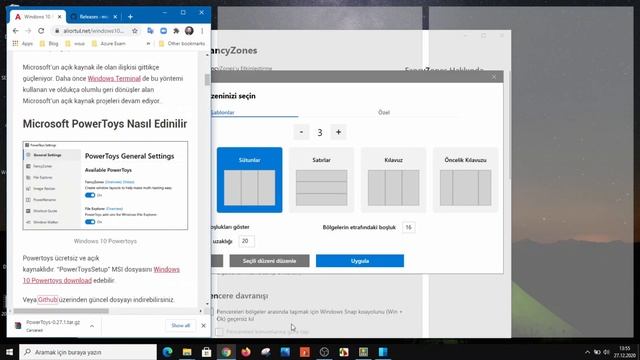The height and width of the screenshot is (360, 640).
Task: Follow the Windows 10 Powertoys download link
Action: (101, 275)
